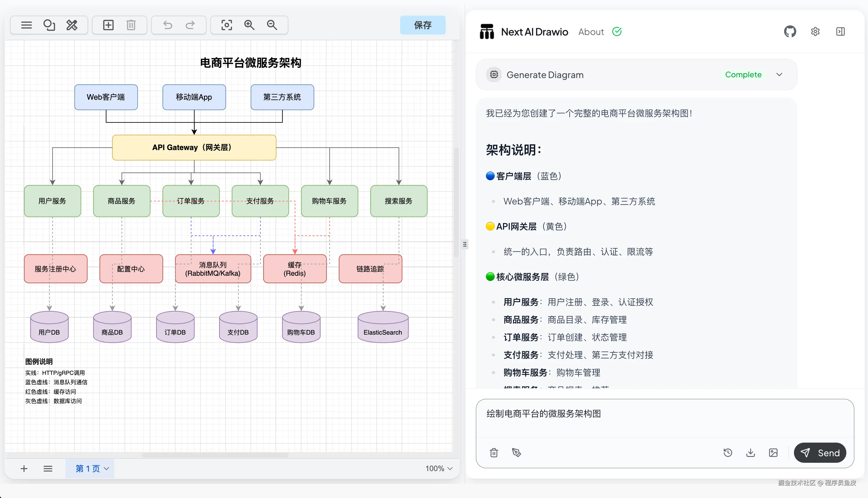Image resolution: width=868 pixels, height=498 pixels.
Task: Upload an image via picture icon
Action: tap(773, 453)
